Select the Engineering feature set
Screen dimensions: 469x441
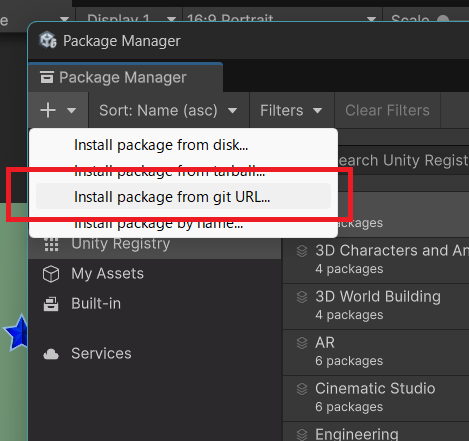pyautogui.click(x=376, y=432)
